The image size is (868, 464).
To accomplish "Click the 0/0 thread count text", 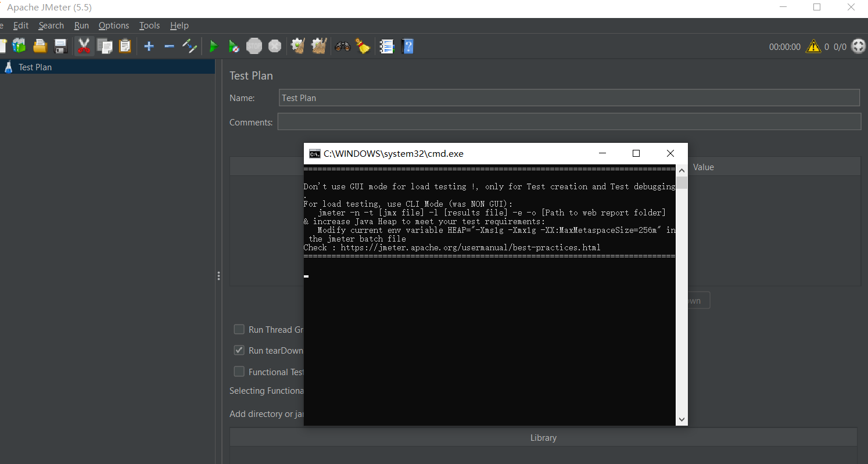I will [x=840, y=47].
